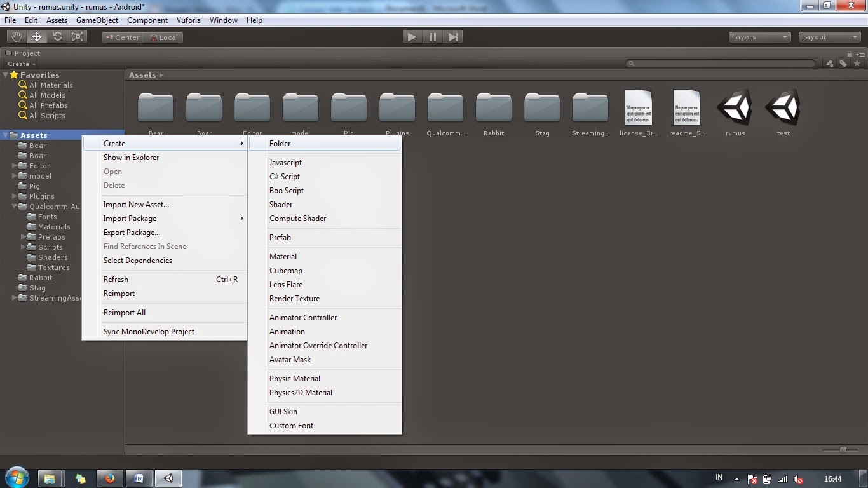Create a new Animator Controller
This screenshot has width=868, height=488.
click(x=325, y=318)
